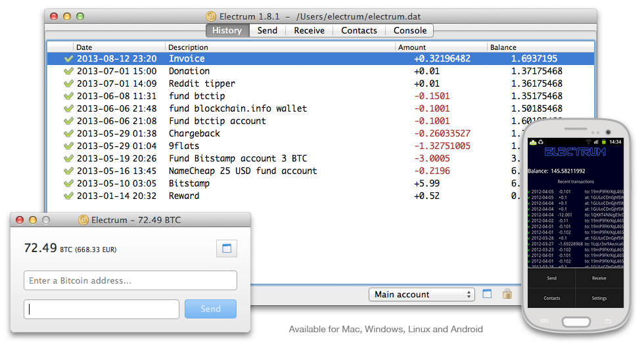Open the Receive tab

(x=309, y=30)
